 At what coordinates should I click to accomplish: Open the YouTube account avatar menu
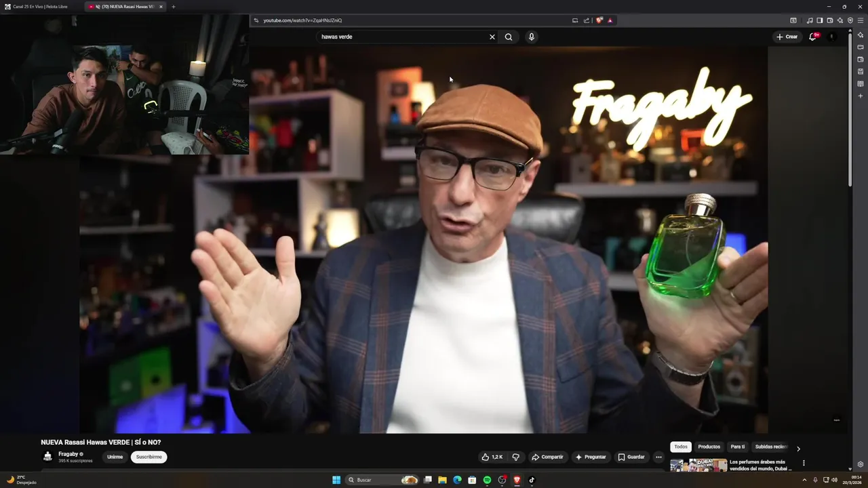pos(833,37)
